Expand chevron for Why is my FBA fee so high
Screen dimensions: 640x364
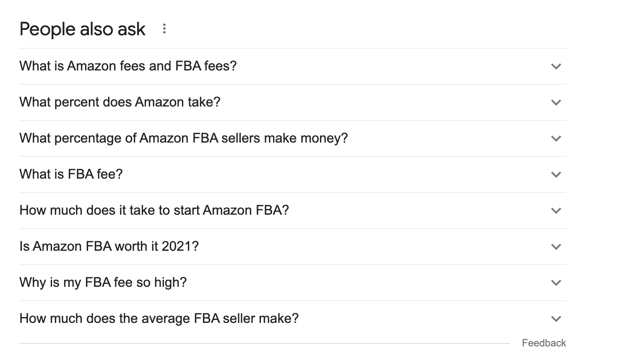tap(556, 283)
